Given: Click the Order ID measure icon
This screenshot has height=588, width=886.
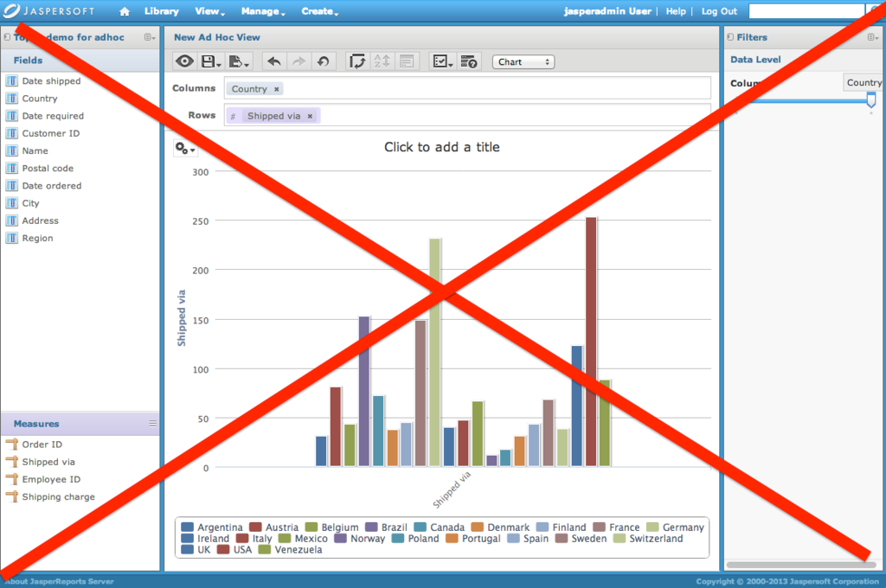Looking at the screenshot, I should (12, 444).
